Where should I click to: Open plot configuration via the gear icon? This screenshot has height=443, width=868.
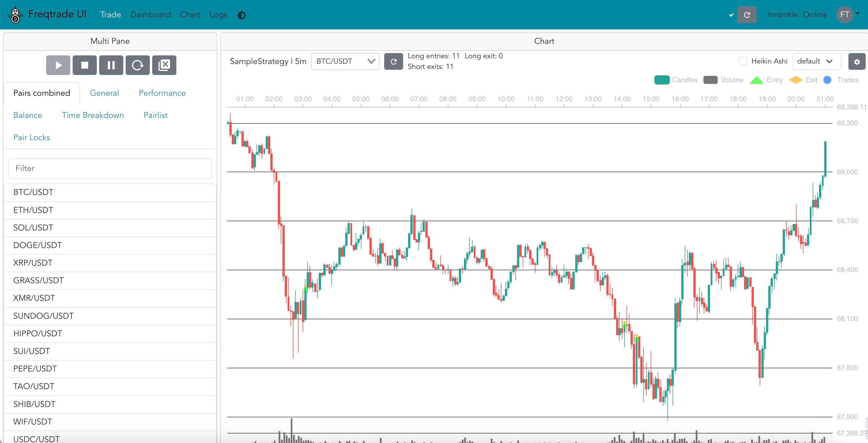tap(856, 61)
